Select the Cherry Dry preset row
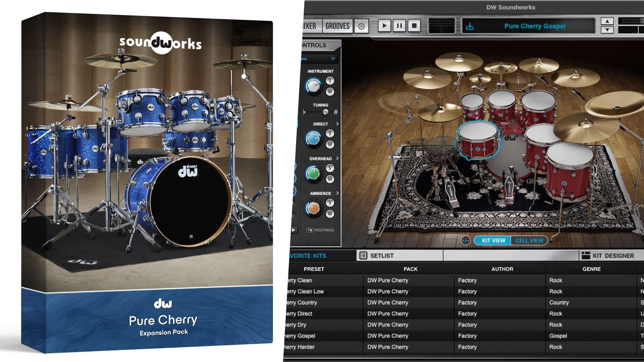This screenshot has width=644, height=362. tap(464, 325)
